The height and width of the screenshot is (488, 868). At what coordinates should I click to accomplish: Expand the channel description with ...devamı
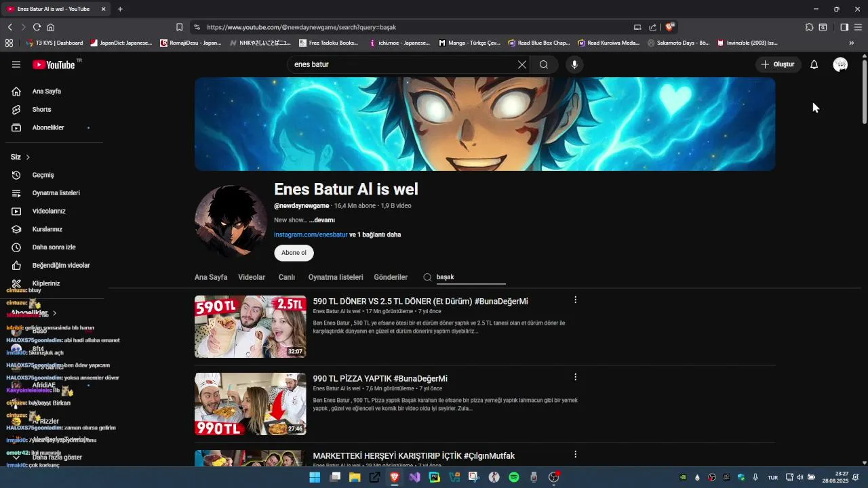coord(322,220)
